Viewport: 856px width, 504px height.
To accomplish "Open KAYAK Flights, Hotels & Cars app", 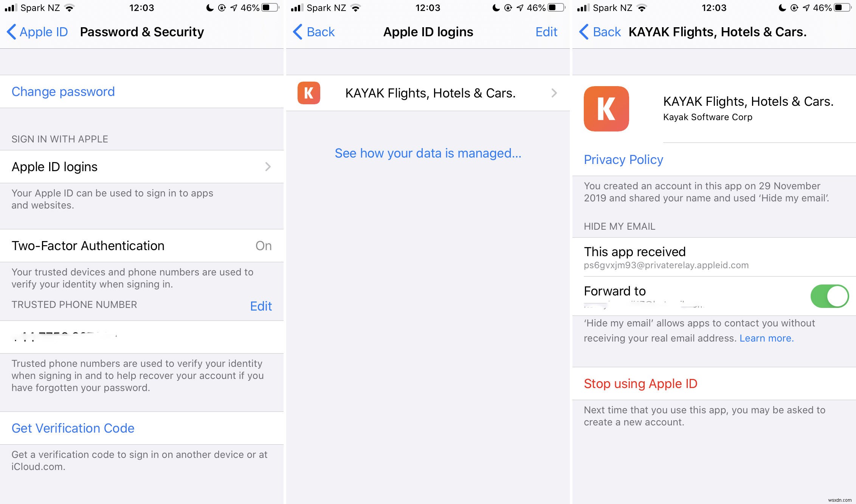I will (428, 93).
